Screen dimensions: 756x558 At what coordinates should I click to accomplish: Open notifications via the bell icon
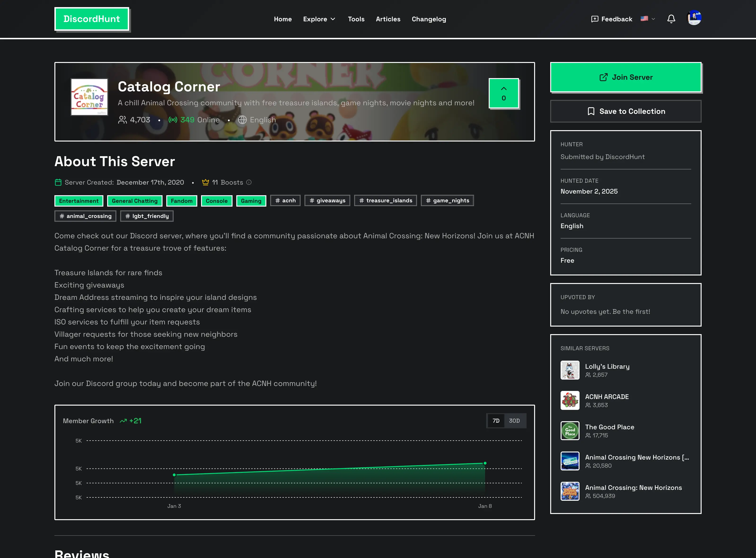(672, 19)
